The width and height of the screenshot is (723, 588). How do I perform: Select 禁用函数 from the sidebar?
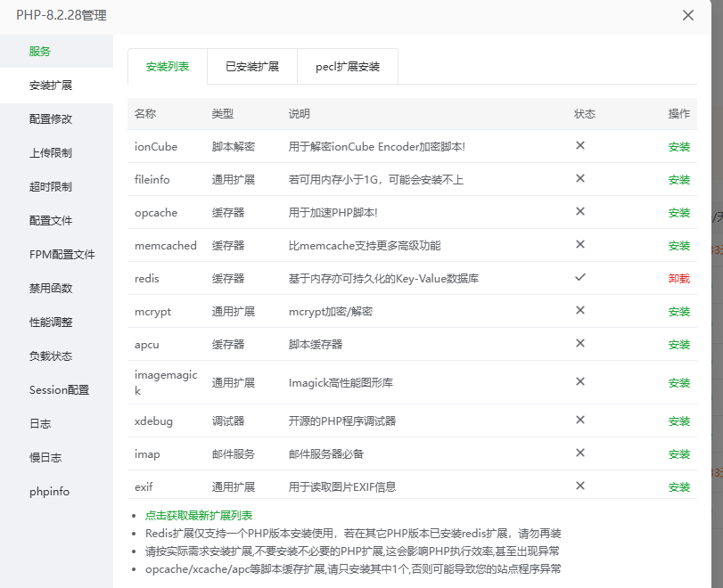(51, 289)
